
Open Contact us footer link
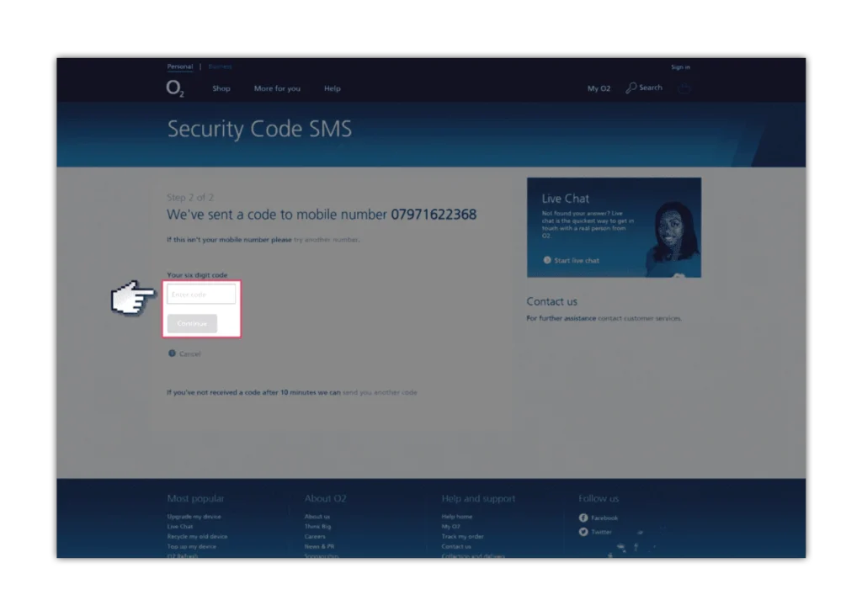456,546
